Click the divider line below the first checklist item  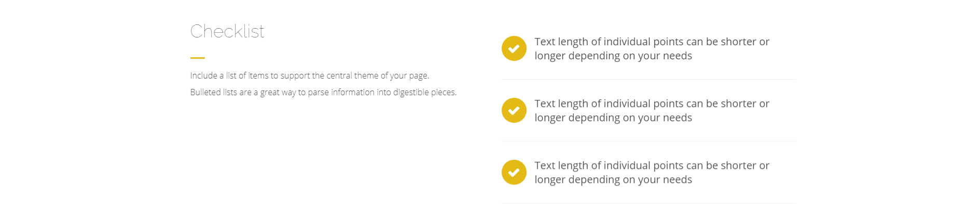(649, 79)
